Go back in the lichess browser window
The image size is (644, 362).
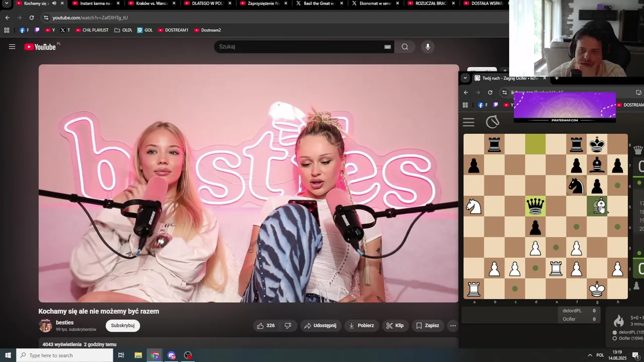coord(466,93)
